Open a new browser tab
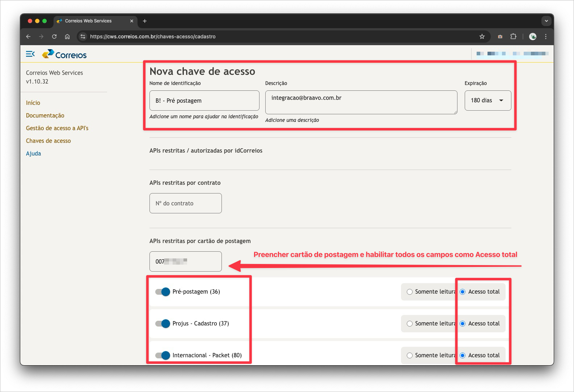Viewport: 574px width, 392px height. coord(145,21)
